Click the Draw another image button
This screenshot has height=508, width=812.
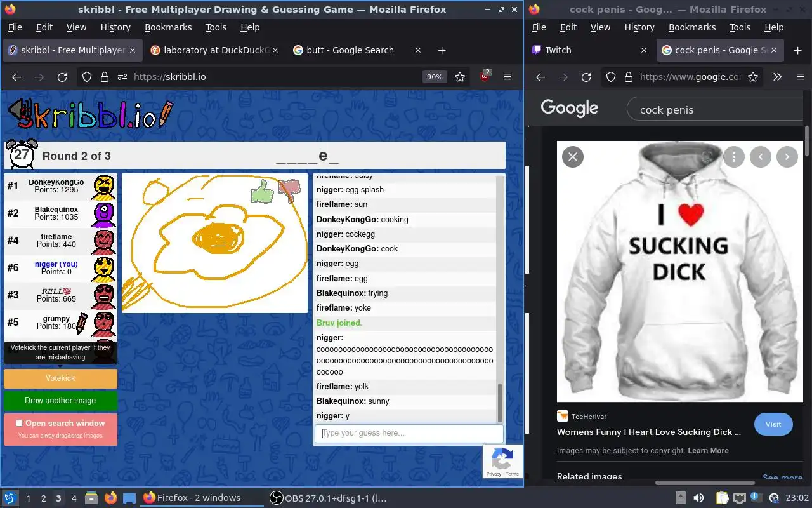tap(60, 401)
